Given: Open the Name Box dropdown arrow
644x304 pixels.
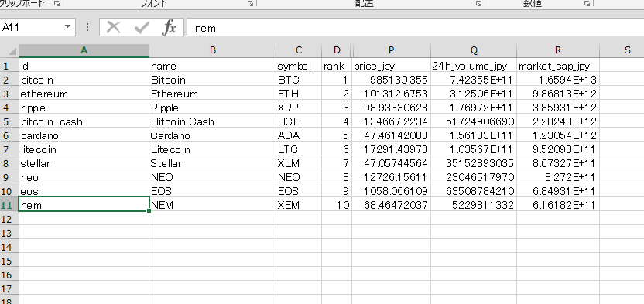Looking at the screenshot, I should tap(67, 27).
